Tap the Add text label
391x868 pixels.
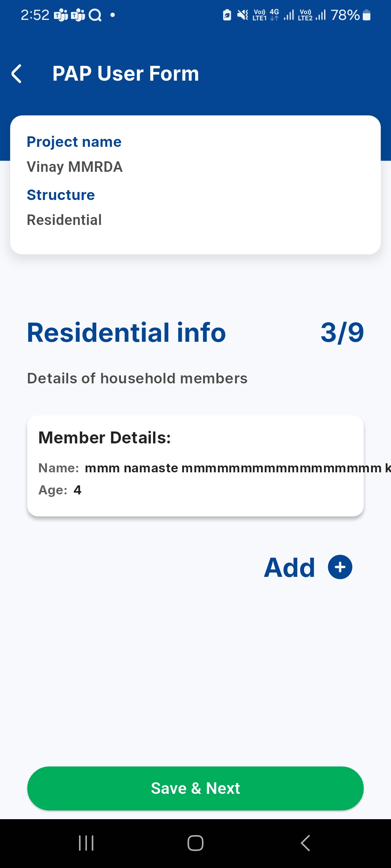289,567
